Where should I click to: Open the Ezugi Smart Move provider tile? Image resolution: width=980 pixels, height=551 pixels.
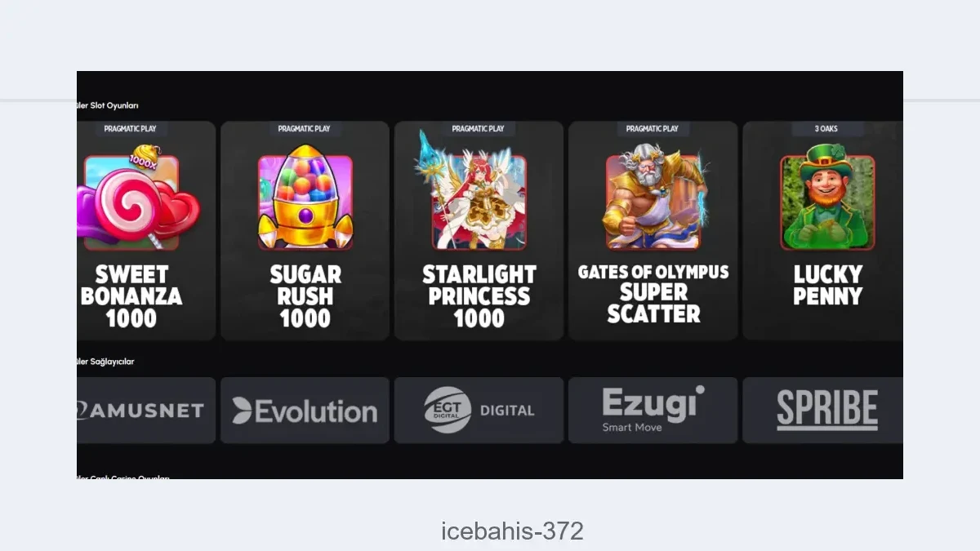pos(653,411)
